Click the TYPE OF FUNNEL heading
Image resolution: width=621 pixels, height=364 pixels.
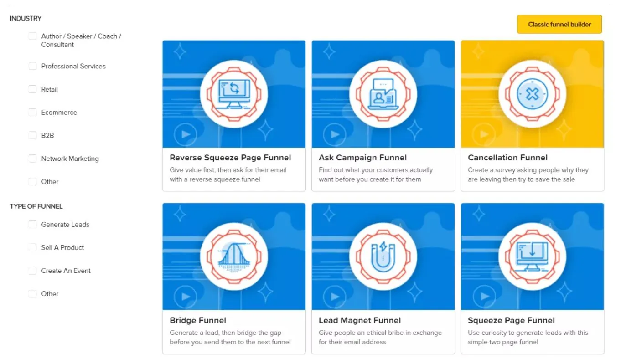36,206
